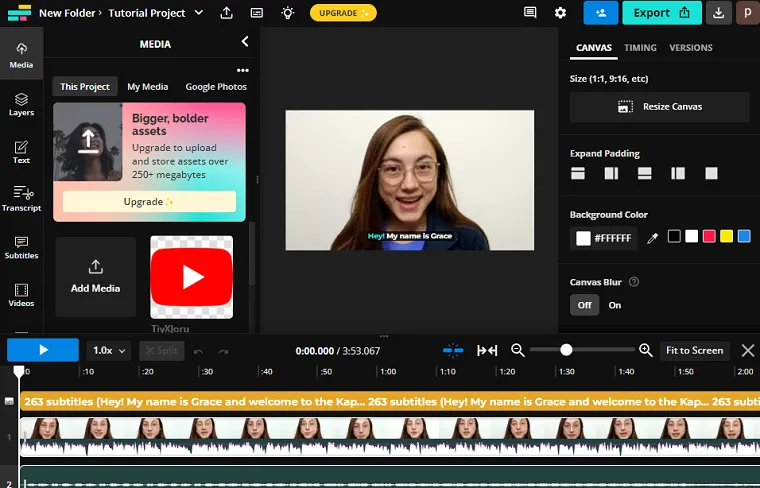Screen dimensions: 760x488
Task: Pick color with the eyedropper tool
Action: (653, 238)
